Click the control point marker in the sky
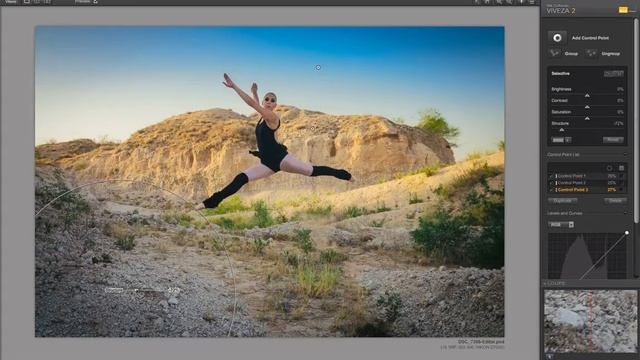 coord(318,67)
